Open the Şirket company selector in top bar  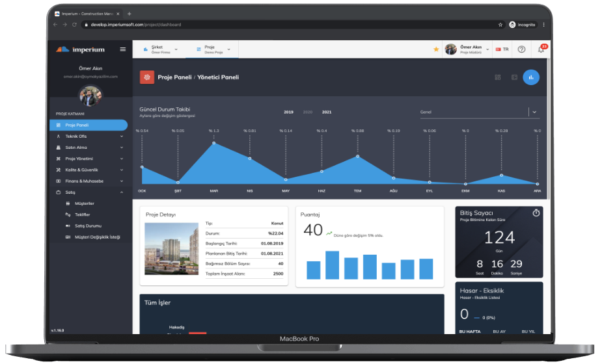pos(159,49)
